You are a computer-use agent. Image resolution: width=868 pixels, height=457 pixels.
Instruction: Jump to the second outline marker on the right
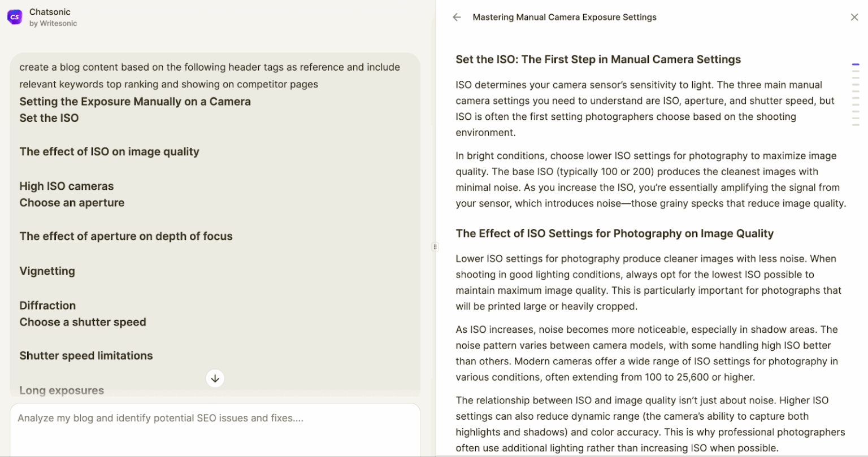click(856, 71)
